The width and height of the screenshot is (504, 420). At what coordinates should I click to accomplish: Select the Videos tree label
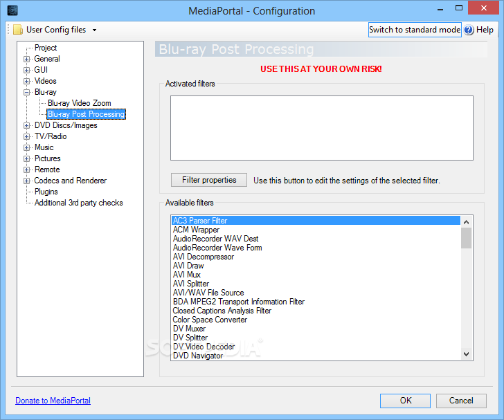pyautogui.click(x=45, y=81)
